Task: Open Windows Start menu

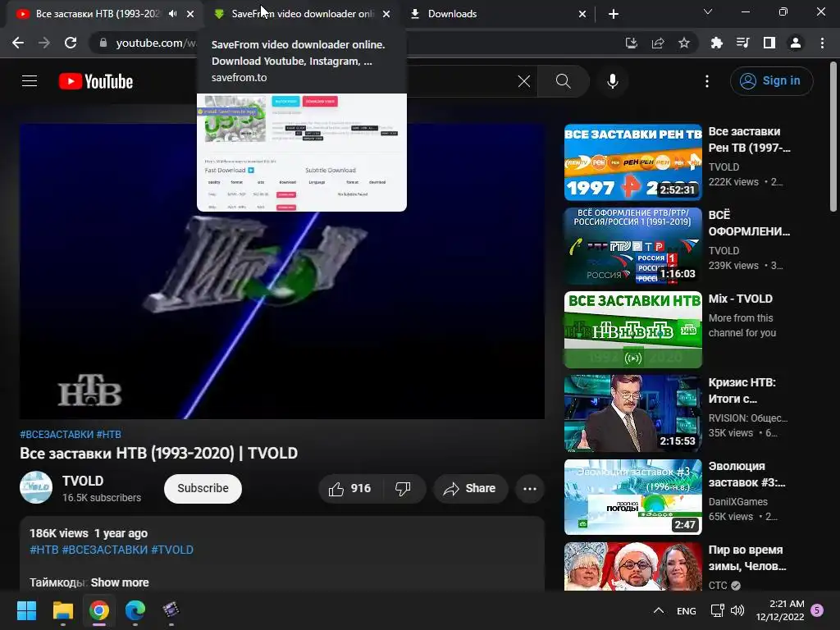Action: (26, 610)
